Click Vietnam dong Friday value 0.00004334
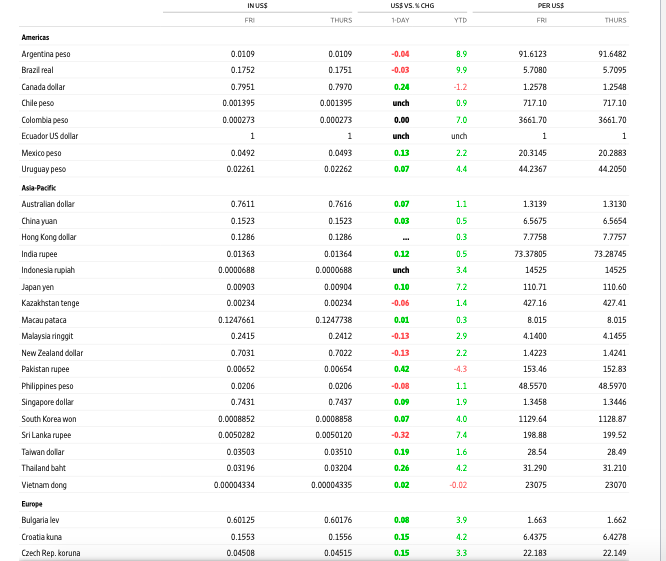 click(234, 485)
